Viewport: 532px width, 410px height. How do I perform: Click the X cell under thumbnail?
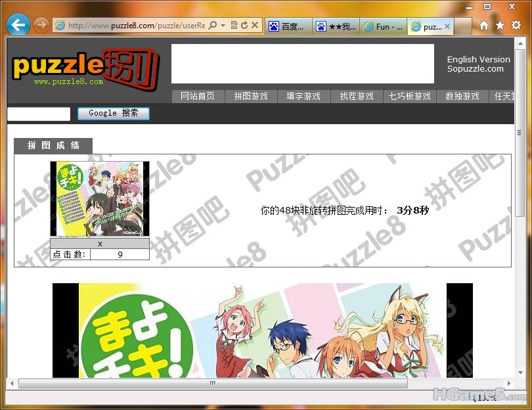(100, 244)
